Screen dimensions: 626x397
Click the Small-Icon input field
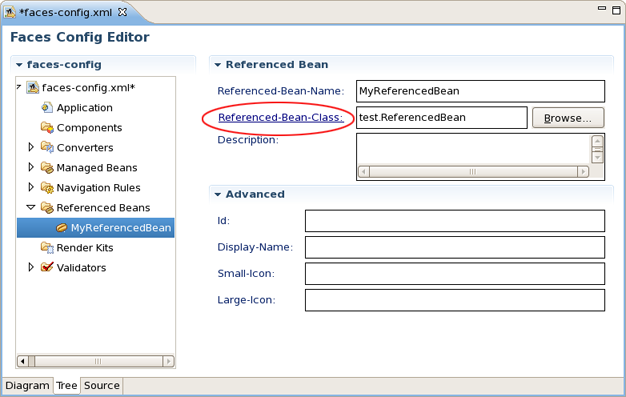pyautogui.click(x=455, y=274)
